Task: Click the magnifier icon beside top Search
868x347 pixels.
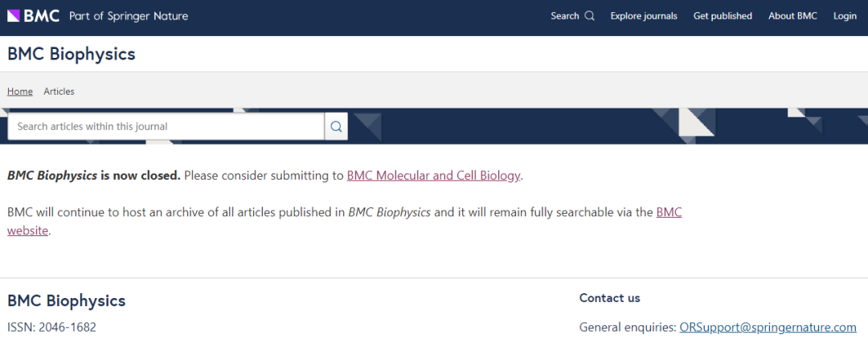Action: (x=590, y=16)
